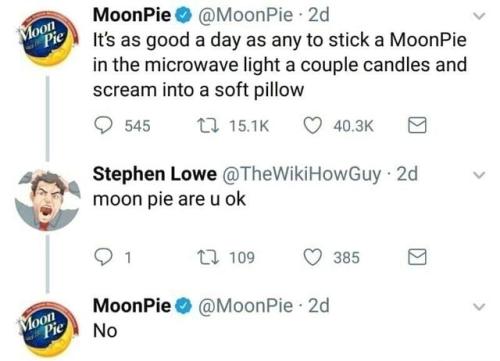Send MoonPie's first tweet via direct message
The height and width of the screenshot is (361, 500).
pos(417,125)
